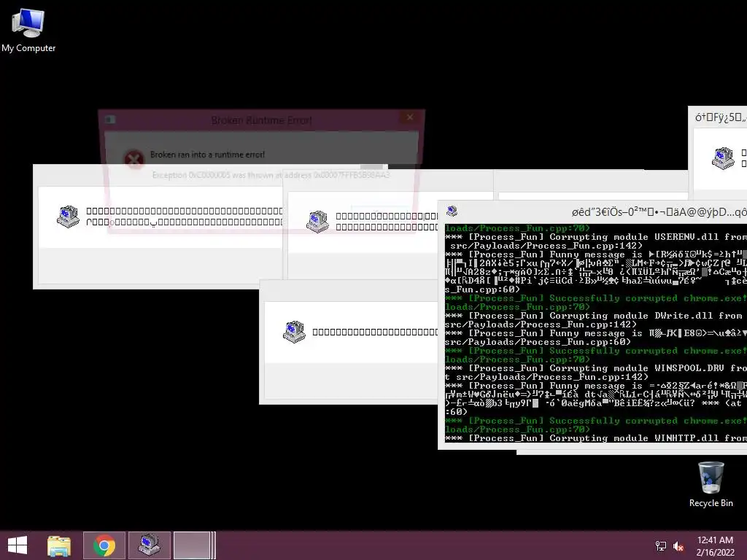Image resolution: width=747 pixels, height=560 pixels.
Task: Click the 'Corrupting module WINHTTP.dll' console line
Action: coord(595,438)
